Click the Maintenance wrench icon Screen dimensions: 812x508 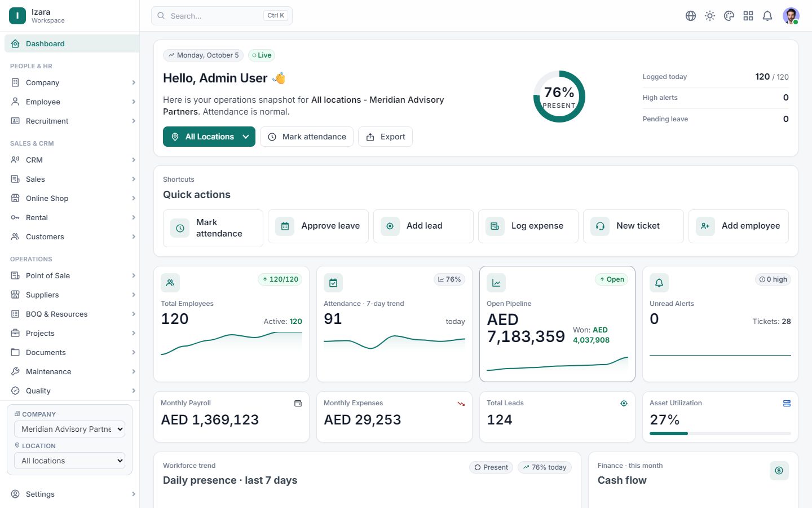15,371
